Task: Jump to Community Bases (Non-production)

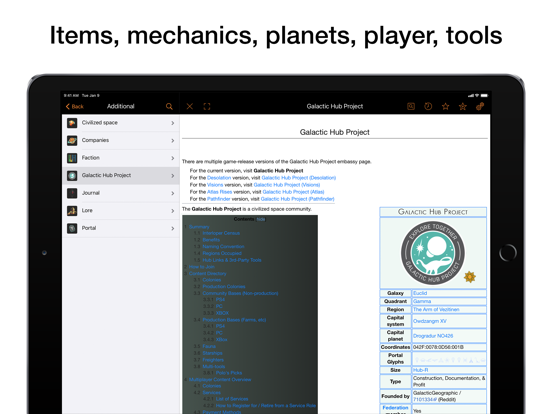Action: click(x=240, y=293)
